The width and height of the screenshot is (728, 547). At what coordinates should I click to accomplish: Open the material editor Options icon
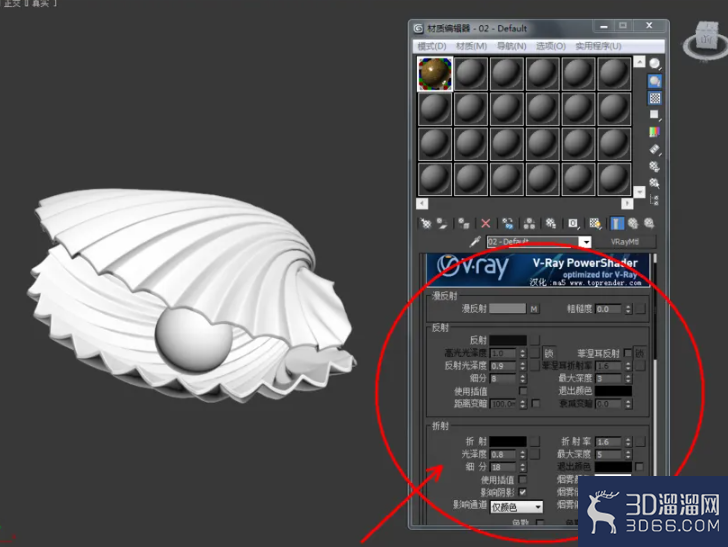tap(655, 166)
